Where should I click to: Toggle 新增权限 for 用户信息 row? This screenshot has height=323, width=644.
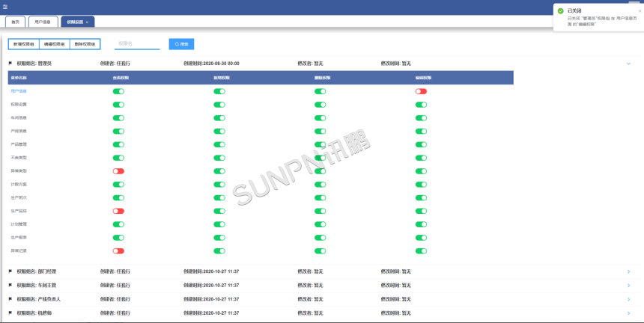(219, 91)
